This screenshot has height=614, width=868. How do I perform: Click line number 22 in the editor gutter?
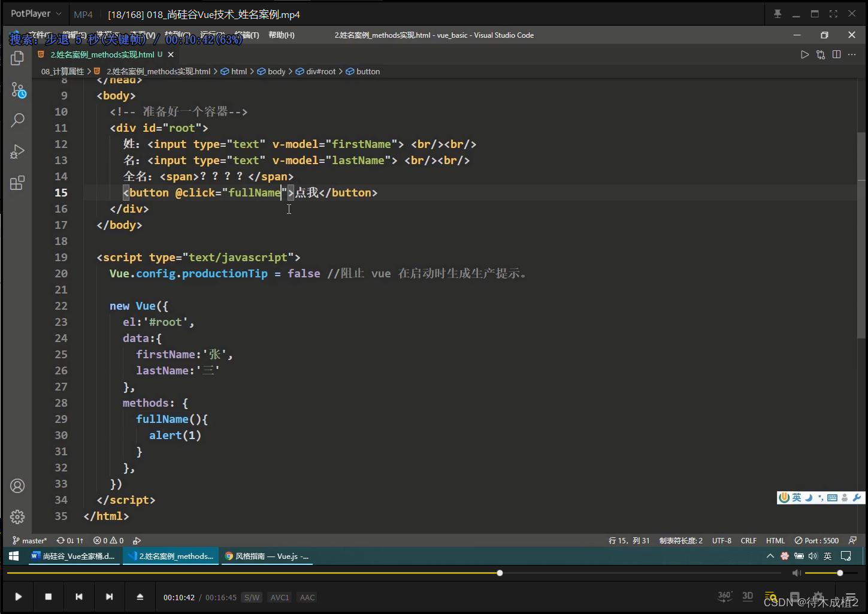click(x=61, y=306)
